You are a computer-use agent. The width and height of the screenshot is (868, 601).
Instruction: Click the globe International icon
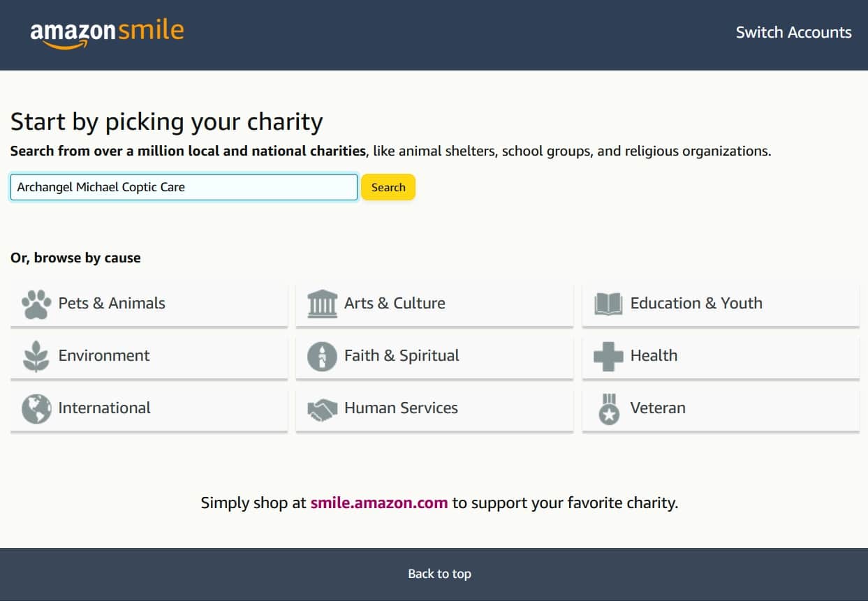pos(36,409)
